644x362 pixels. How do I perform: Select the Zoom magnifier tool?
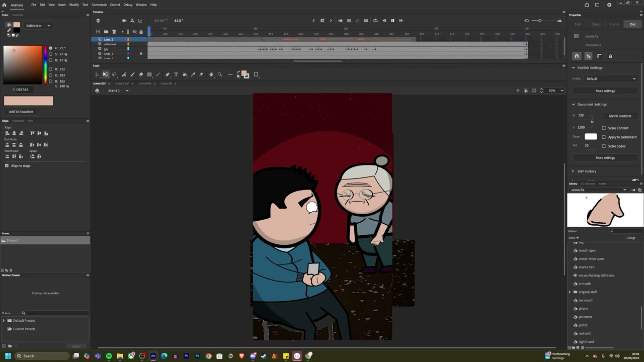coord(220,74)
